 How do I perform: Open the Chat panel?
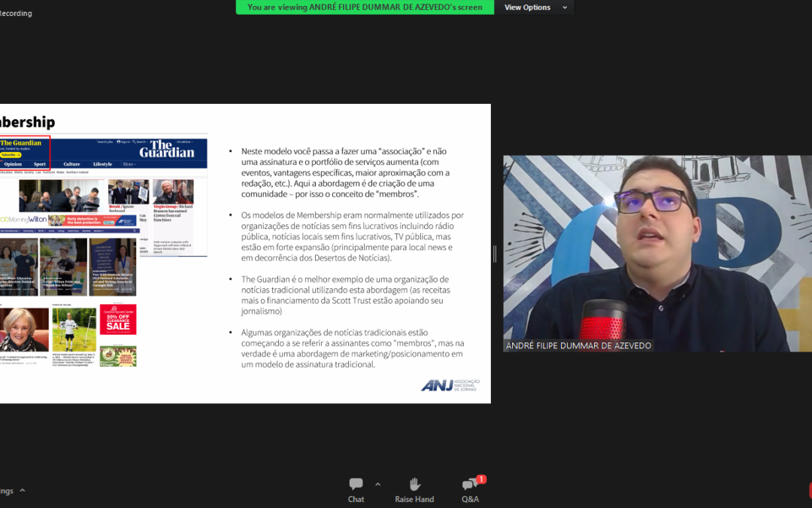pyautogui.click(x=356, y=490)
